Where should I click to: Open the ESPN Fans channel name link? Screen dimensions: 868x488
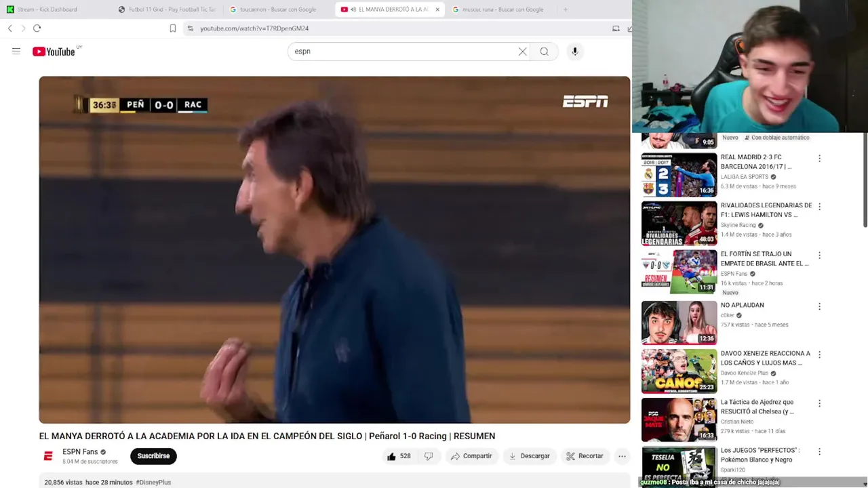click(x=80, y=452)
